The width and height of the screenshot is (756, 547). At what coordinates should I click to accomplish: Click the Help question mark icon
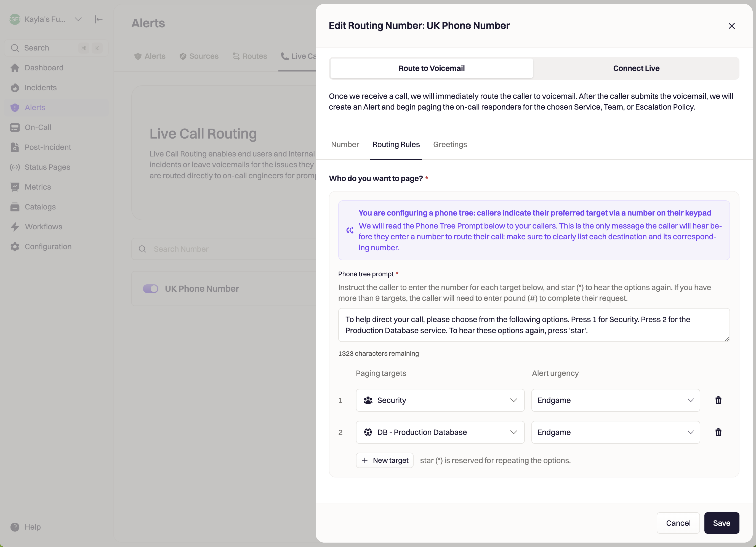15,527
